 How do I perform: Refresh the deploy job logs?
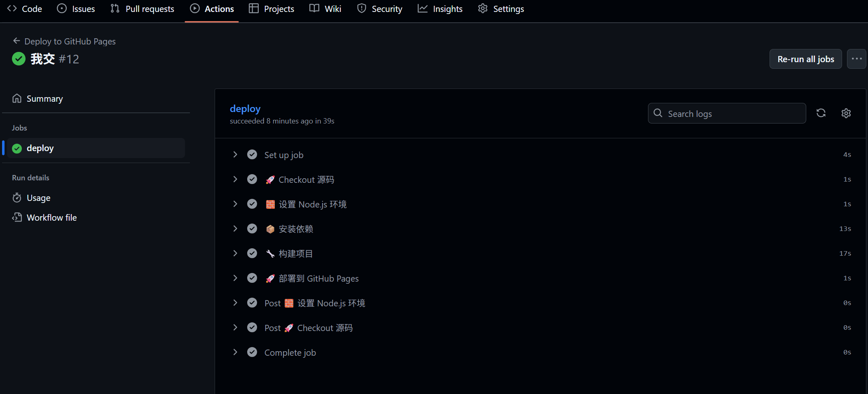click(821, 113)
